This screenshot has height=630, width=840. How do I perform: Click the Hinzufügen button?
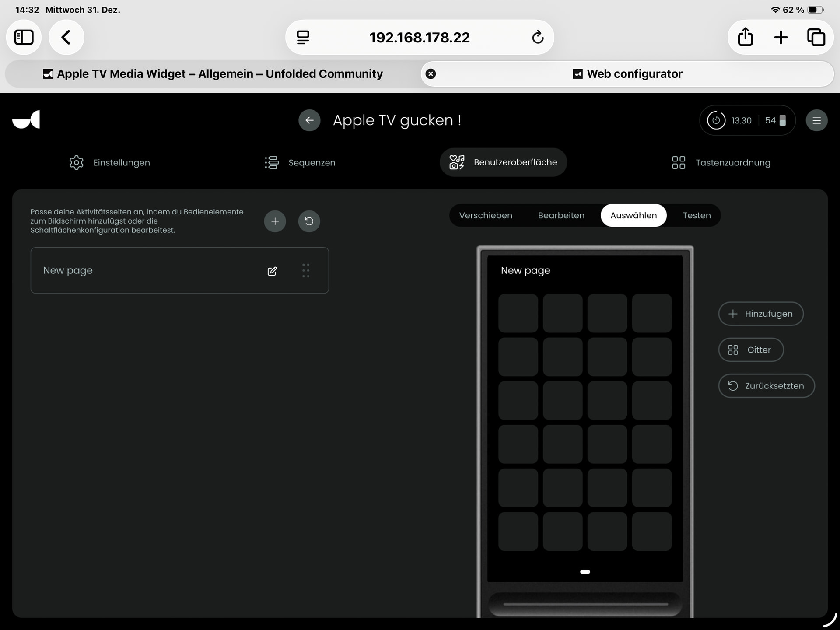click(x=760, y=314)
